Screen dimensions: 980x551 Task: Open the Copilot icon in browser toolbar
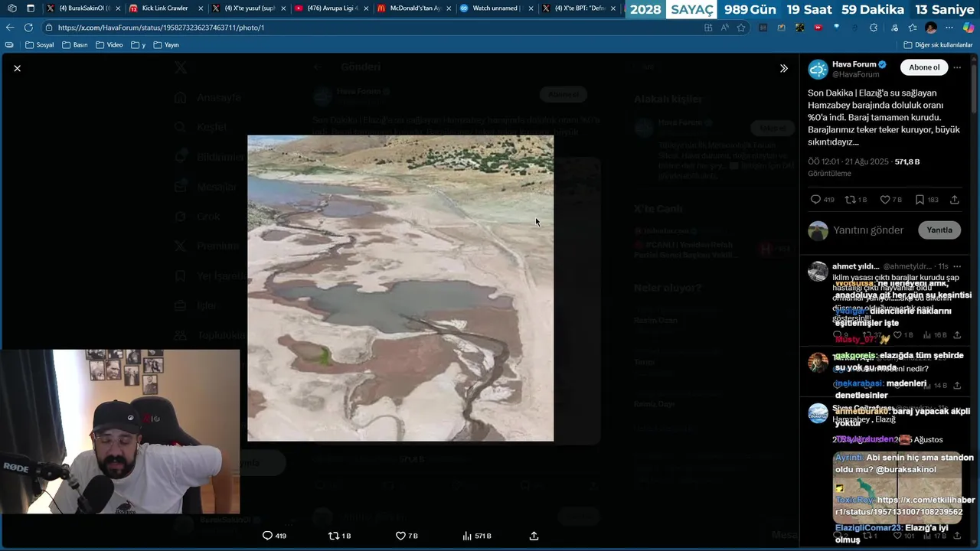pyautogui.click(x=969, y=28)
